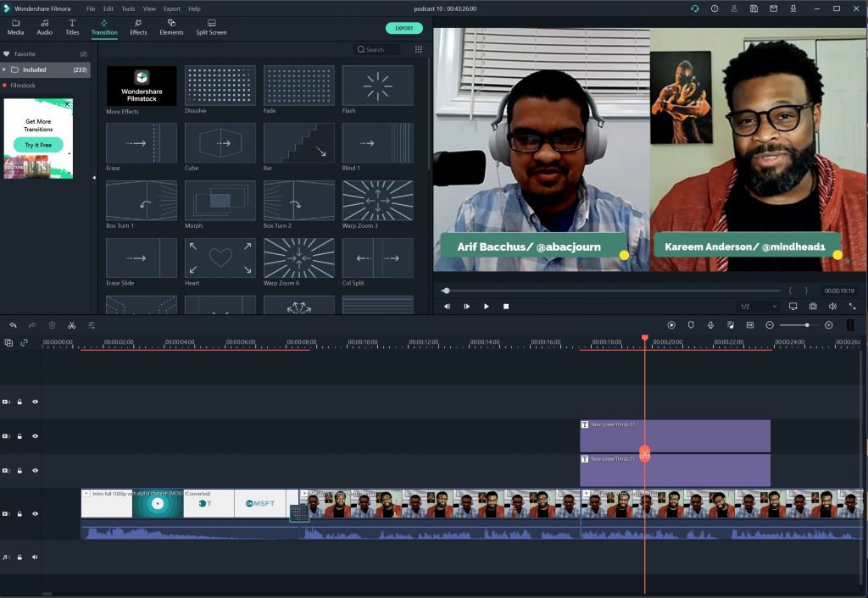
Task: Open the Tools menu
Action: [x=129, y=8]
